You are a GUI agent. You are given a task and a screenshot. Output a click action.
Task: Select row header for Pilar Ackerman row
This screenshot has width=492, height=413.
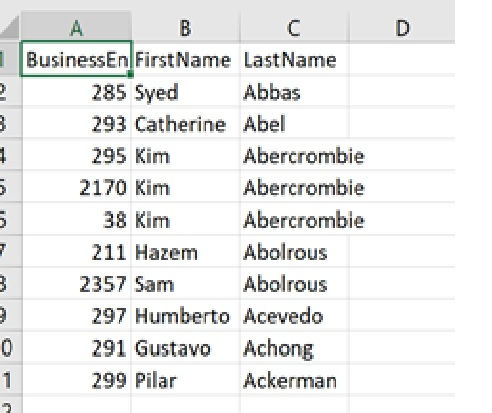coord(10,380)
